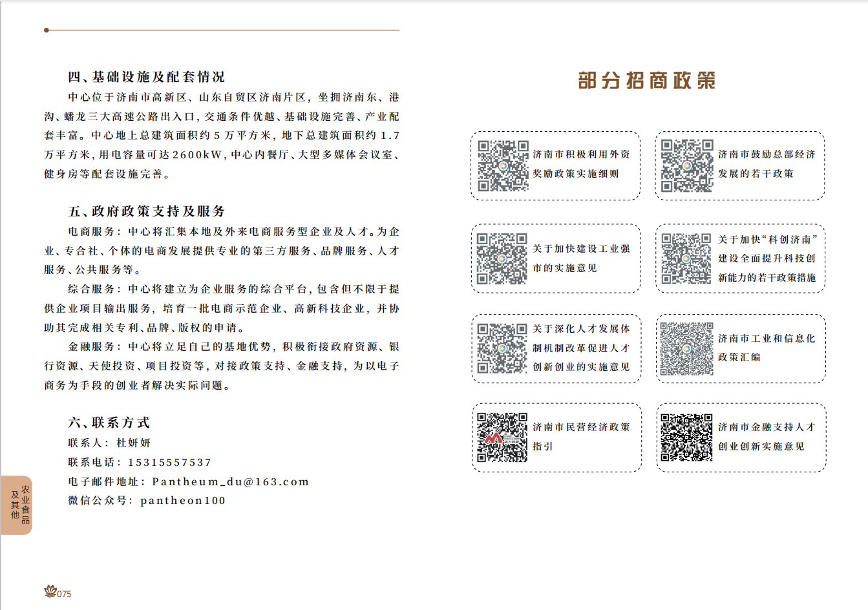Click the 农业食品及其他 side tab
868x610 pixels.
tap(17, 505)
